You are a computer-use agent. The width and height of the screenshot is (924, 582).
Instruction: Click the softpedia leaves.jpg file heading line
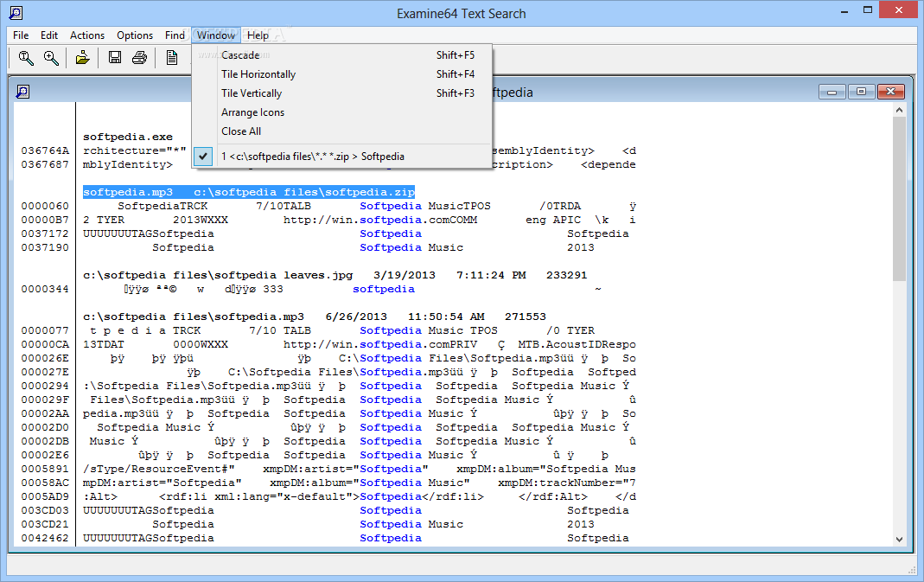335,275
